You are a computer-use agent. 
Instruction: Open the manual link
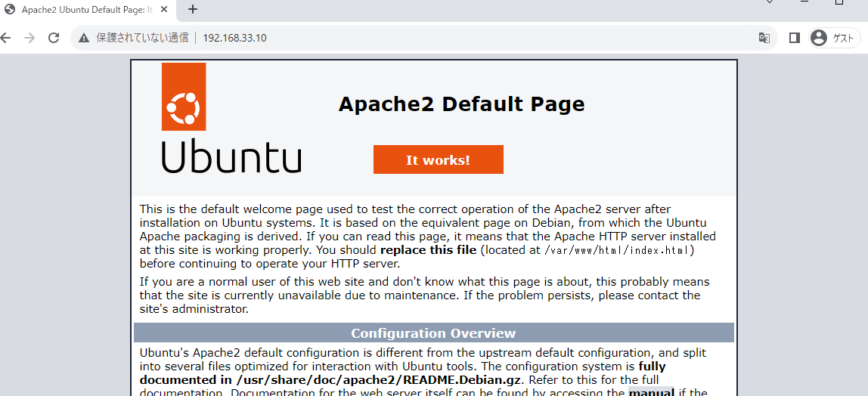pyautogui.click(x=651, y=392)
